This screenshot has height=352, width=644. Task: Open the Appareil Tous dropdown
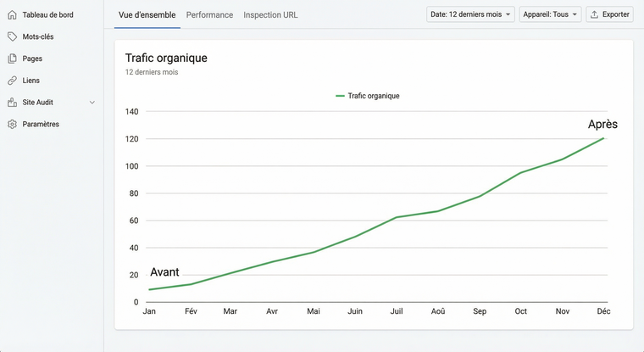tap(550, 14)
